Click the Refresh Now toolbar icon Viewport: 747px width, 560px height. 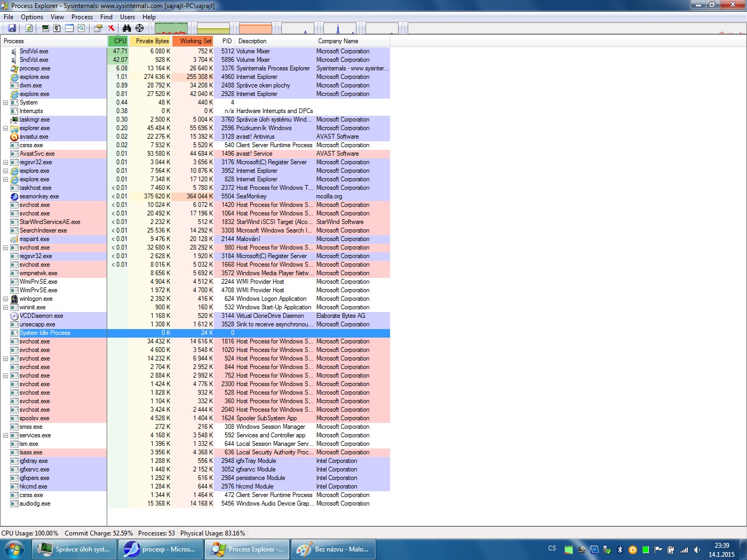click(x=29, y=28)
